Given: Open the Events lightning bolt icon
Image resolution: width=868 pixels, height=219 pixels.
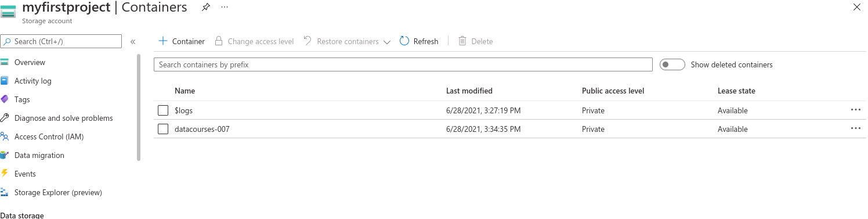Looking at the screenshot, I should [5, 174].
